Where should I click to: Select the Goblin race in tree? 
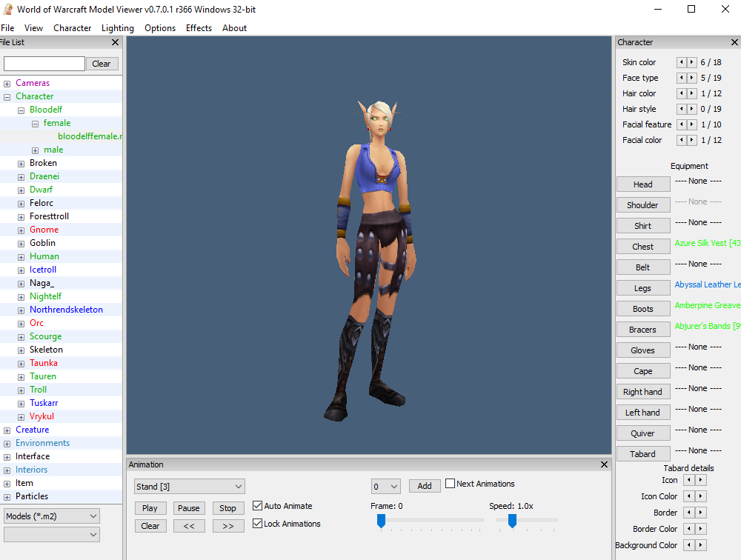(42, 243)
